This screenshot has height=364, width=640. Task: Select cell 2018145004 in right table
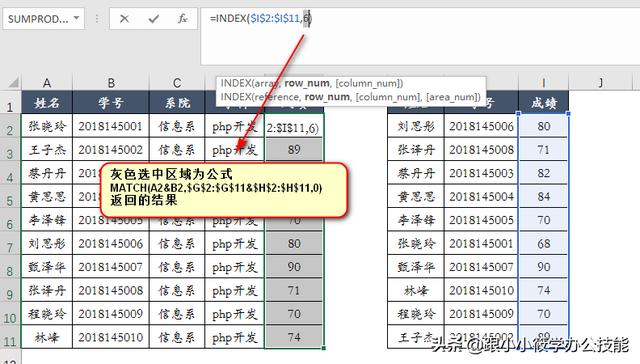click(x=481, y=197)
